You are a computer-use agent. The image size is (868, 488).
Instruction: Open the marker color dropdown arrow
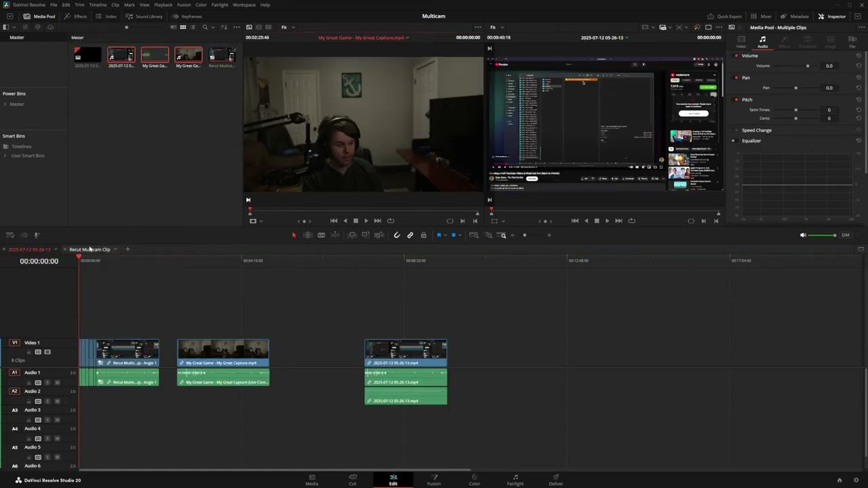pyautogui.click(x=460, y=235)
